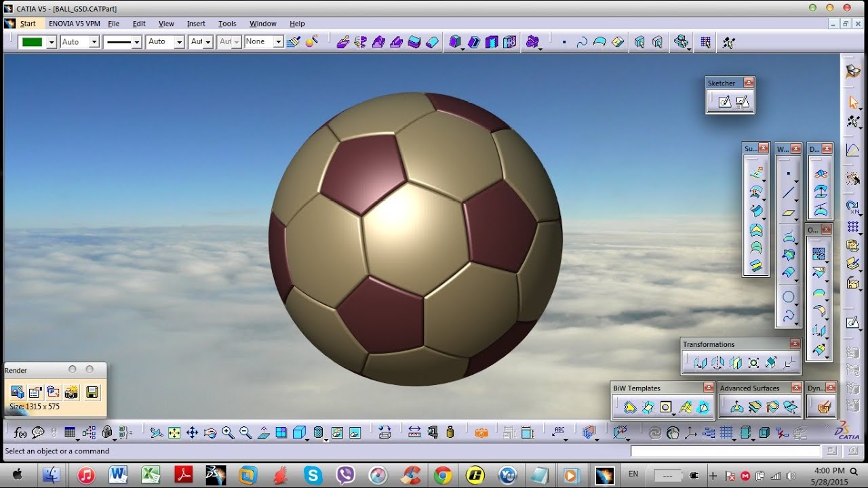The height and width of the screenshot is (488, 868).
Task: Click the clock showing 4:00 PM
Action: pos(828,470)
